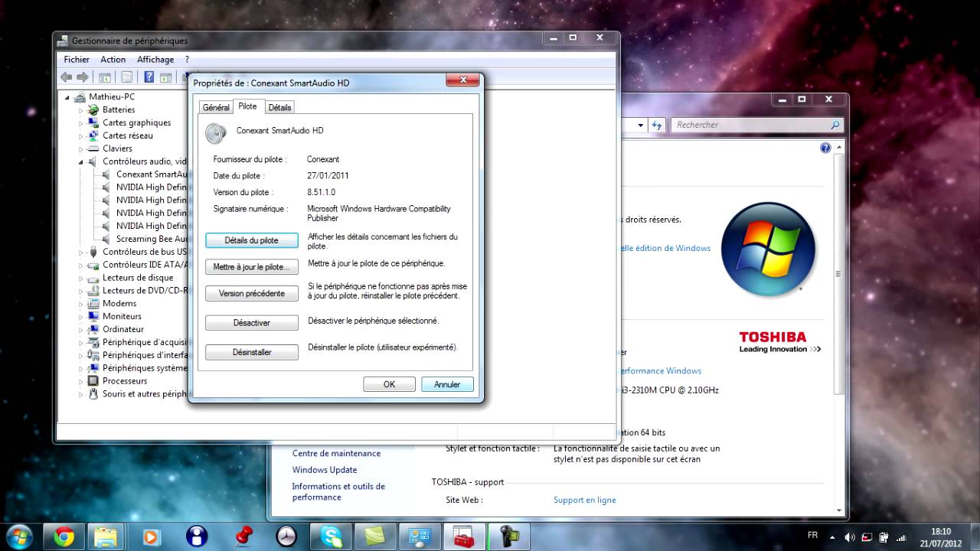The height and width of the screenshot is (551, 980).
Task: Expand the Claviers node
Action: (80, 149)
